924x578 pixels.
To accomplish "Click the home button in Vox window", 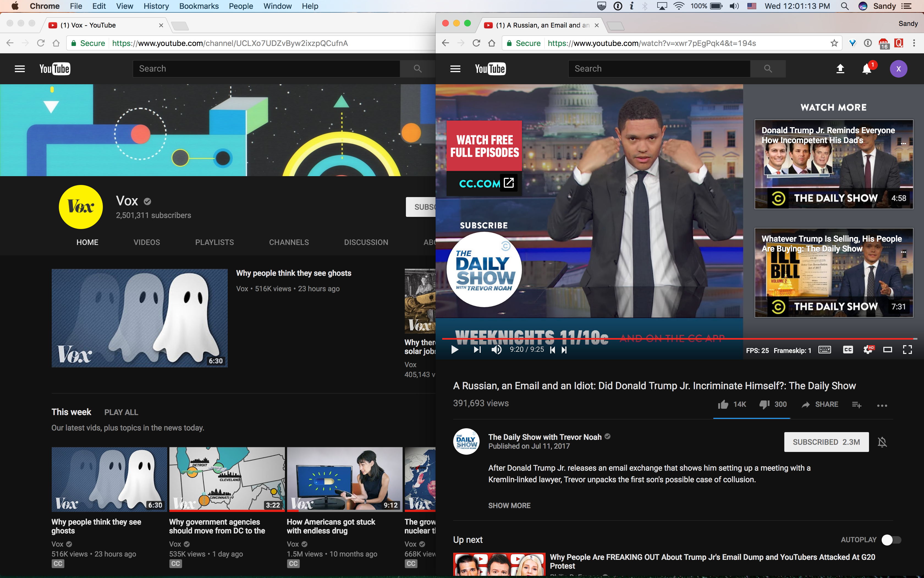I will (56, 43).
